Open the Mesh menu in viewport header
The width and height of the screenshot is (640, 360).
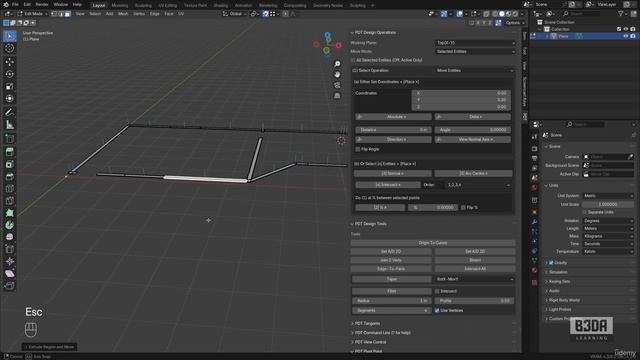pyautogui.click(x=123, y=14)
